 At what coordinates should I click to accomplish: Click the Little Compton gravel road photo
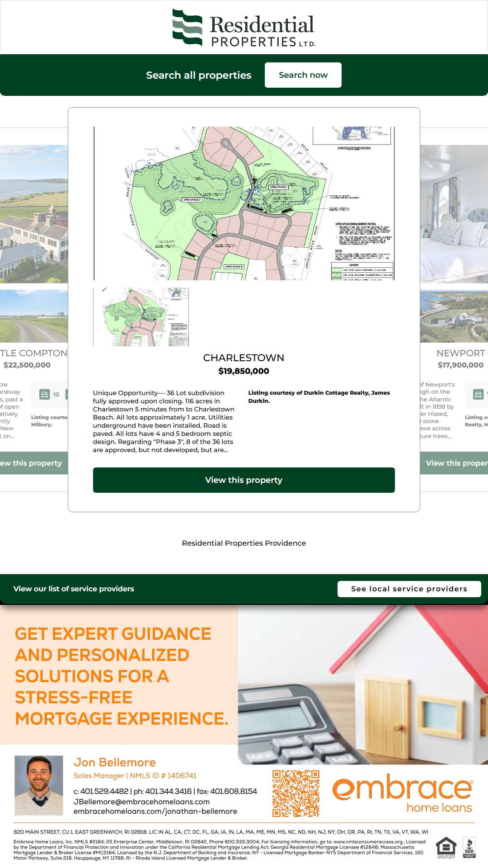(34, 316)
